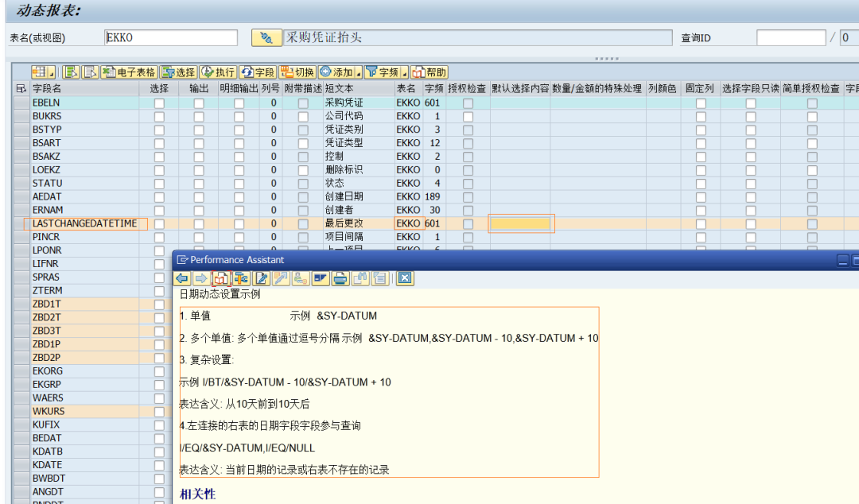The height and width of the screenshot is (504, 859).
Task: Minimize the Performance Assistant window
Action: point(843,260)
